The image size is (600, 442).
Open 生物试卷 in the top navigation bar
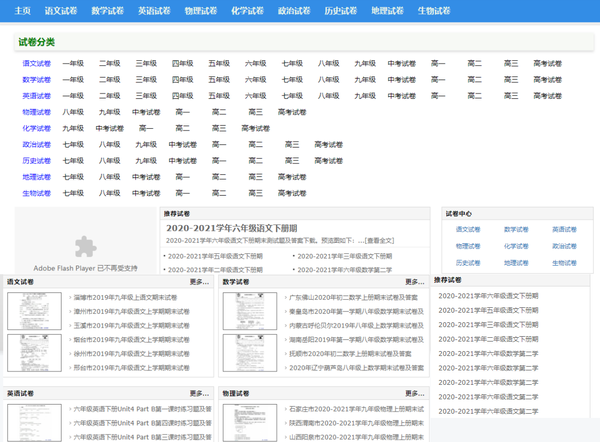click(x=434, y=11)
